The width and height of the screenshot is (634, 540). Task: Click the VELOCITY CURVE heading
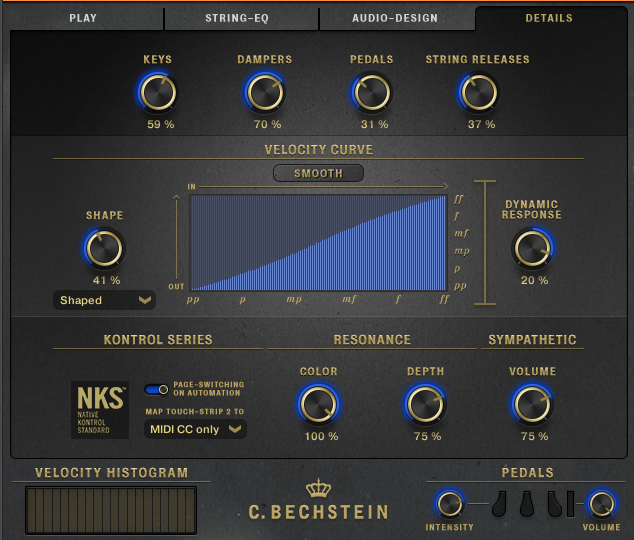(x=319, y=150)
